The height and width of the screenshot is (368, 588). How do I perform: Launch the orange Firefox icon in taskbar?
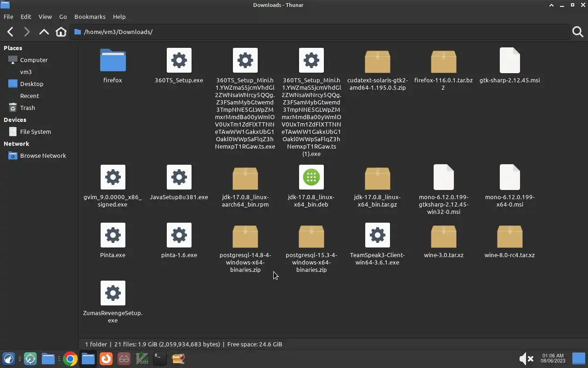coord(106,359)
